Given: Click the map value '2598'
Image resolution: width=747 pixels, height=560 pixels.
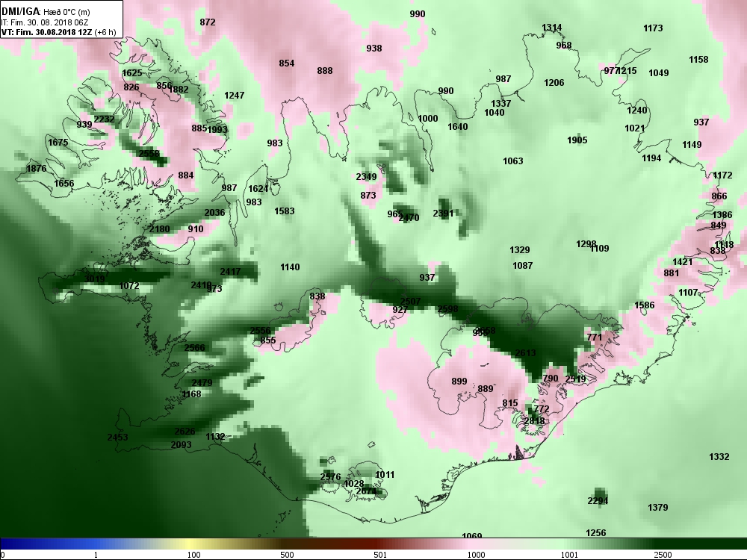Looking at the screenshot, I should (x=447, y=309).
